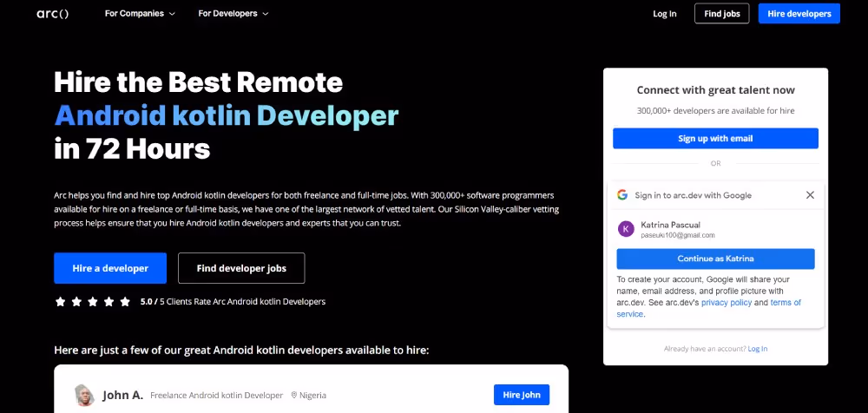Viewport: 868px width, 413px height.
Task: Click Freelance Android kotlin Developer label
Action: tap(216, 396)
